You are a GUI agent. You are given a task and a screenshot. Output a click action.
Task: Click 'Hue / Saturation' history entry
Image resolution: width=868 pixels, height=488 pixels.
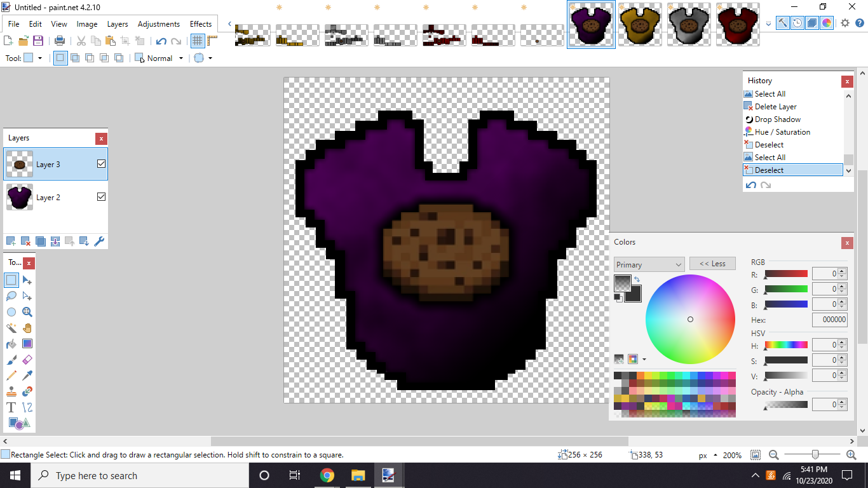782,132
